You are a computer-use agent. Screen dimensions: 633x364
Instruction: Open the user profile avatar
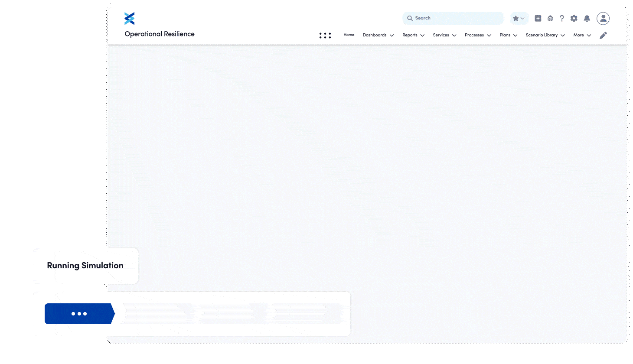[603, 18]
